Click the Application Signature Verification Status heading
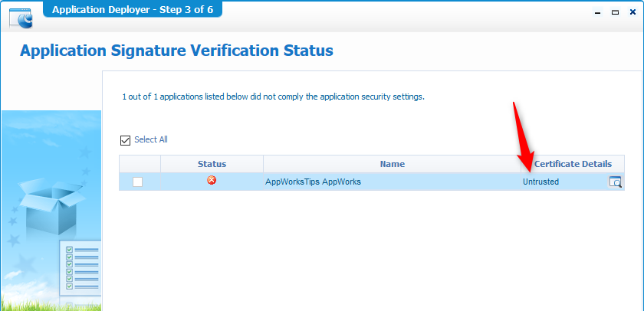Viewport: 644px width, 311px height. pos(176,51)
